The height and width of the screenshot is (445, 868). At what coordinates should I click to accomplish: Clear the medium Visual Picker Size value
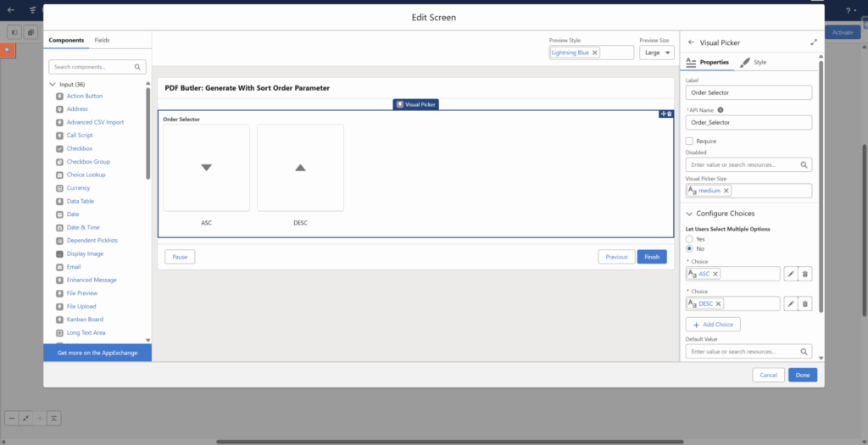[726, 191]
